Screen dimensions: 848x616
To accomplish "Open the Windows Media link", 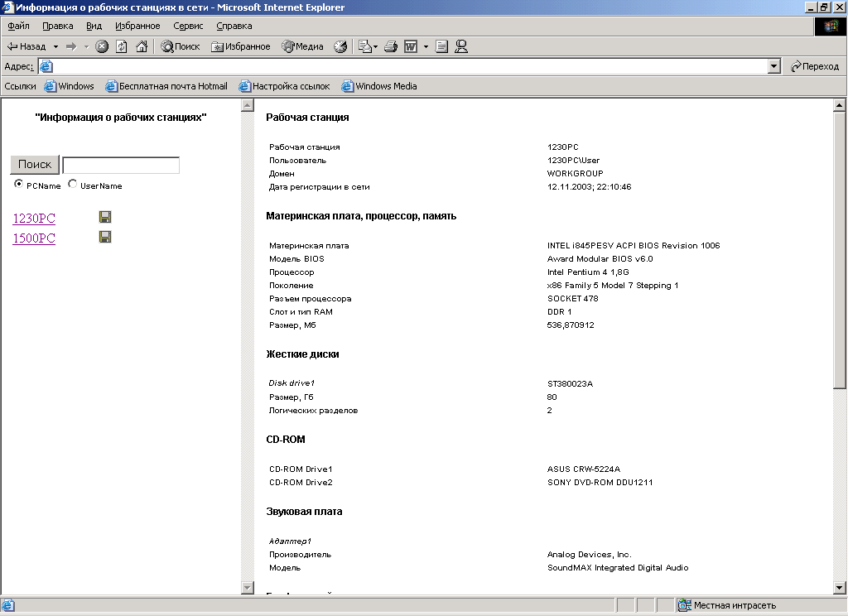I will [x=379, y=86].
